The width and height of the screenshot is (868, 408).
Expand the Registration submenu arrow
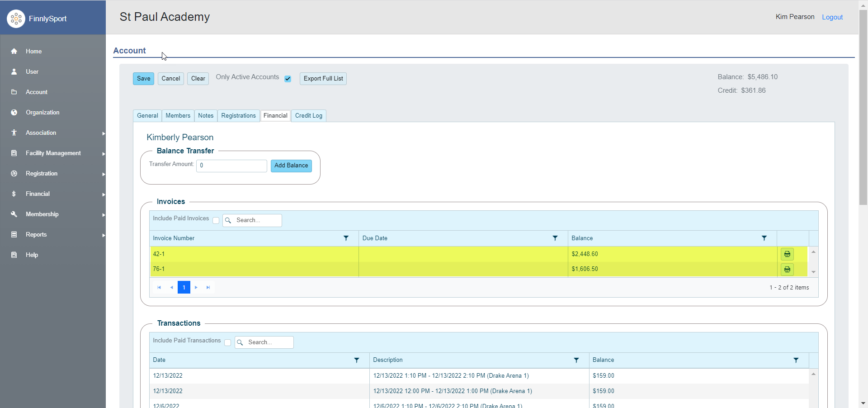tap(104, 174)
